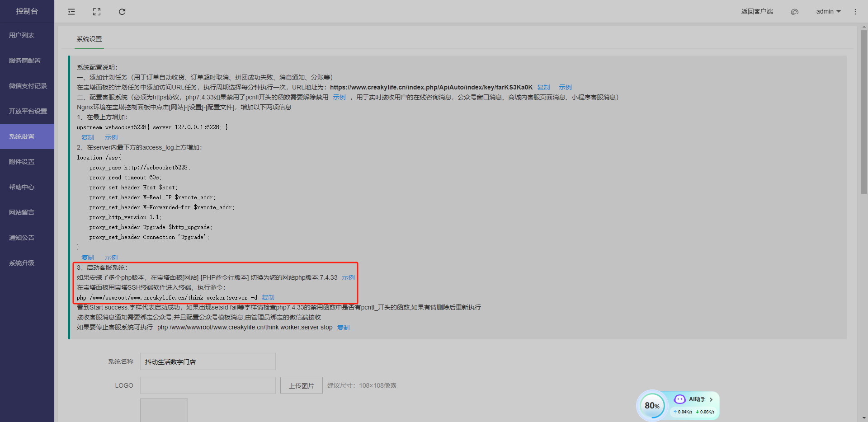Screen dimensions: 868x422
Task: Copy the worker:server stop command
Action: (x=343, y=328)
